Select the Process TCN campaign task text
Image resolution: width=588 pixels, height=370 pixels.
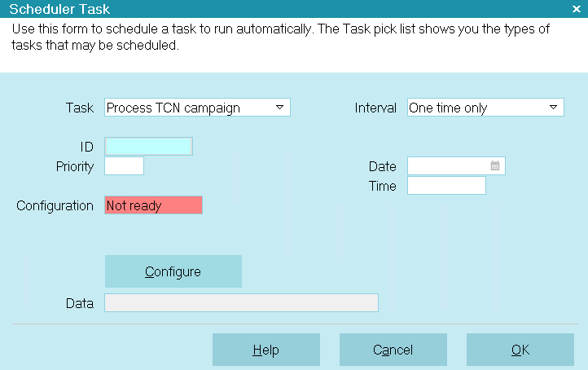point(173,108)
